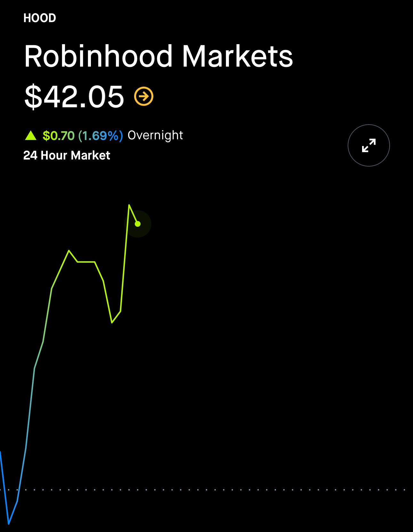Click the $0.70 gain amount
Image resolution: width=413 pixels, height=532 pixels.
click(59, 136)
